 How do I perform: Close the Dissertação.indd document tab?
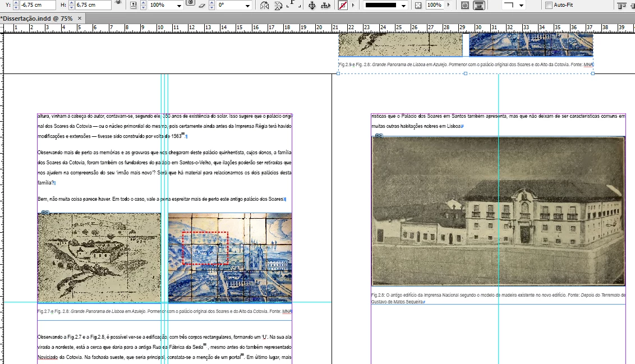[80, 18]
